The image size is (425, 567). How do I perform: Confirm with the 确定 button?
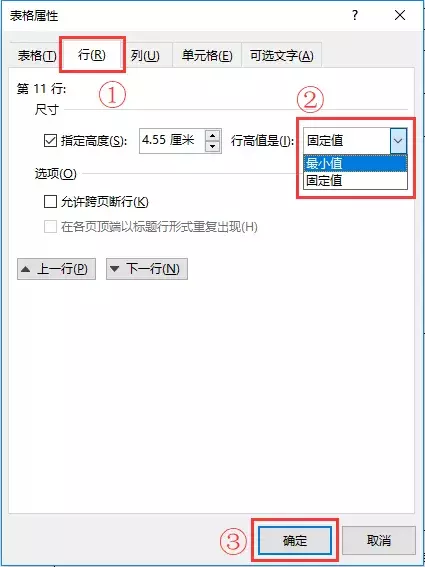pyautogui.click(x=295, y=541)
